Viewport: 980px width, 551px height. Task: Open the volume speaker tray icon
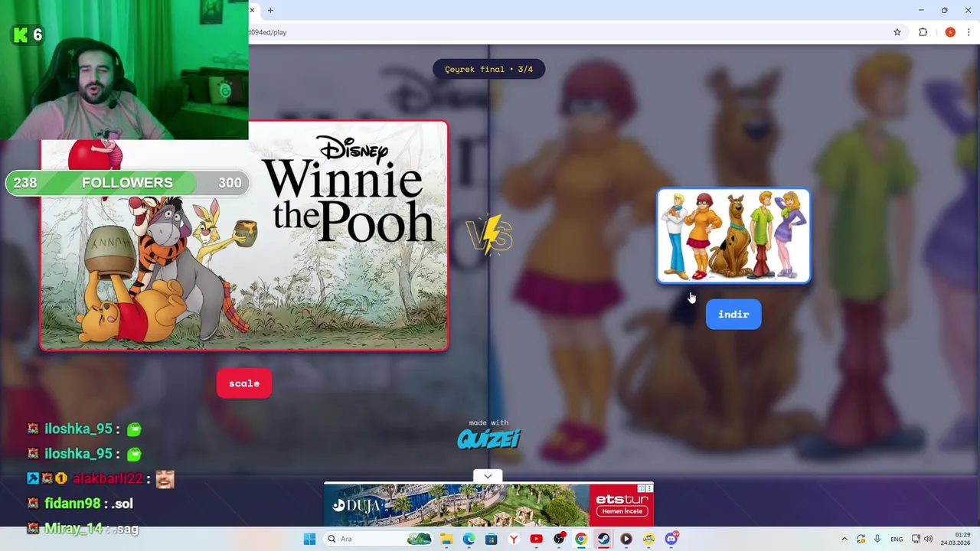(x=929, y=539)
